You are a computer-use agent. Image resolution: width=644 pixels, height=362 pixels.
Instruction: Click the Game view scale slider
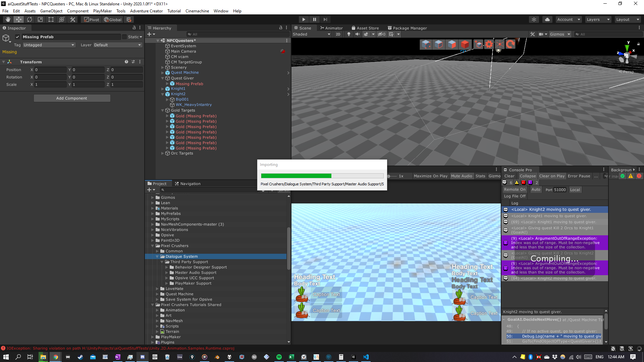click(x=391, y=176)
